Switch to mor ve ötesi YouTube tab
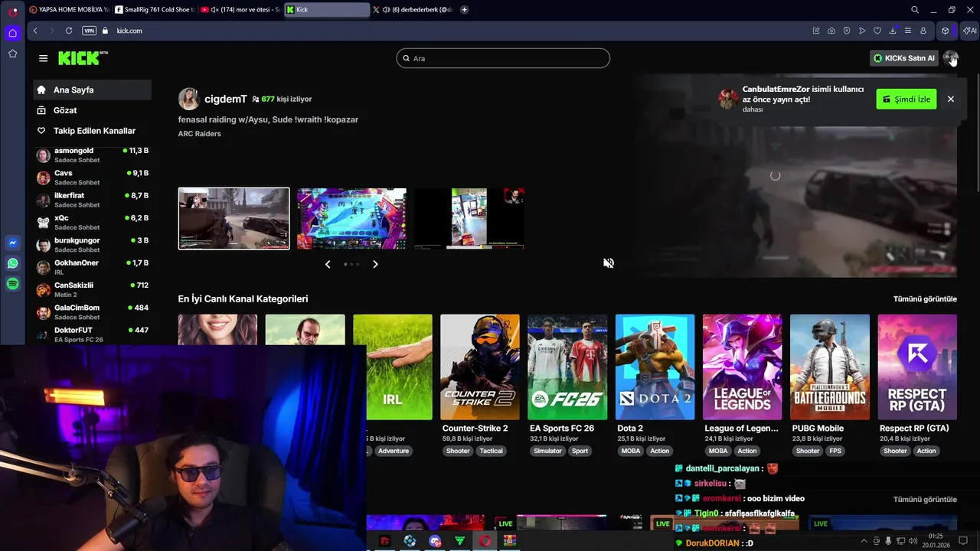 240,10
